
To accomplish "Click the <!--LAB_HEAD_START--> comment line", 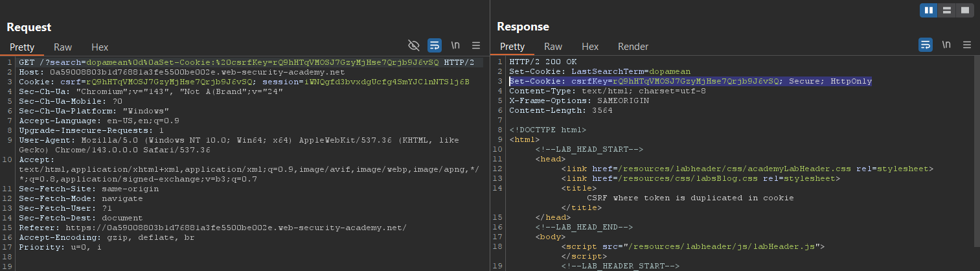I will (x=589, y=150).
